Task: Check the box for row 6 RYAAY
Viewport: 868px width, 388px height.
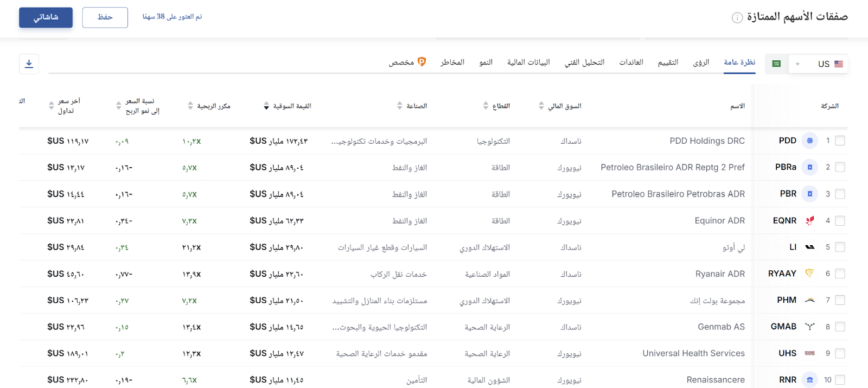Action: tap(840, 274)
